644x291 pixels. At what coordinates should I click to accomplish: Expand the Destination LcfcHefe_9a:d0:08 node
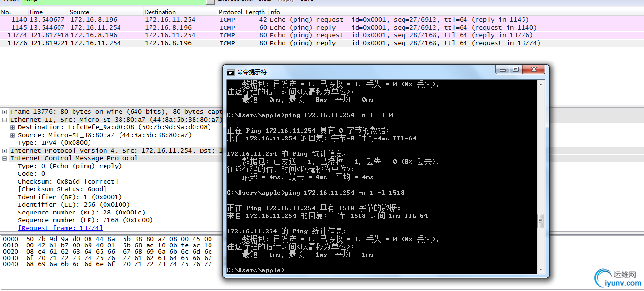point(13,127)
